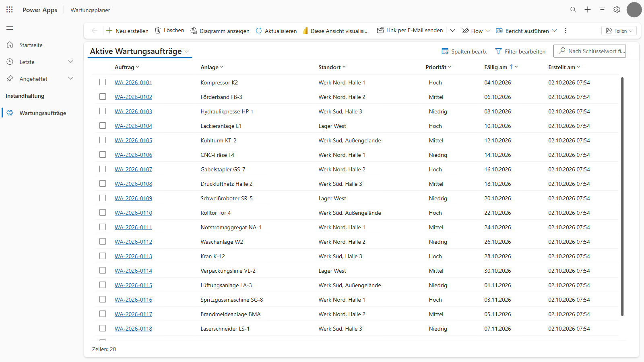Image resolution: width=644 pixels, height=362 pixels.
Task: Expand dropdown arrow next to email link
Action: pyautogui.click(x=452, y=31)
